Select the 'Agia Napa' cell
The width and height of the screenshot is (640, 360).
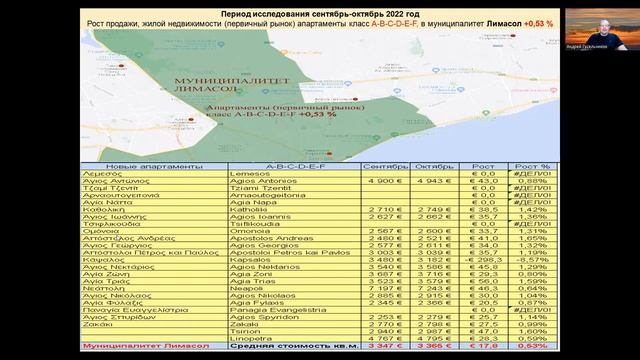pyautogui.click(x=295, y=202)
